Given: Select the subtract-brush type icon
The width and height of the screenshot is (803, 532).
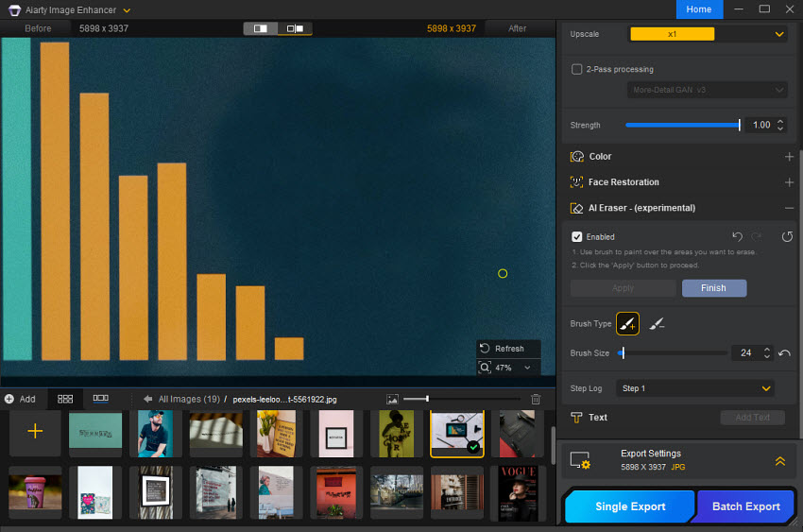Looking at the screenshot, I should click(x=658, y=324).
